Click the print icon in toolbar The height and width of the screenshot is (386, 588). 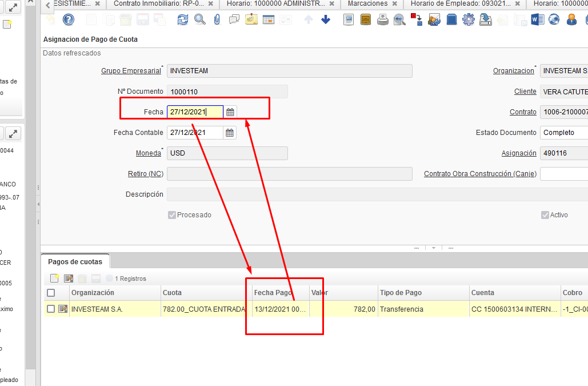[383, 20]
